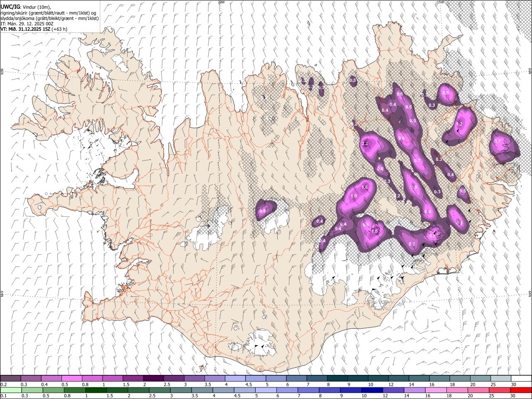Select the deep navy blue swatch labeled 10 in bottom row

pyautogui.click(x=372, y=390)
